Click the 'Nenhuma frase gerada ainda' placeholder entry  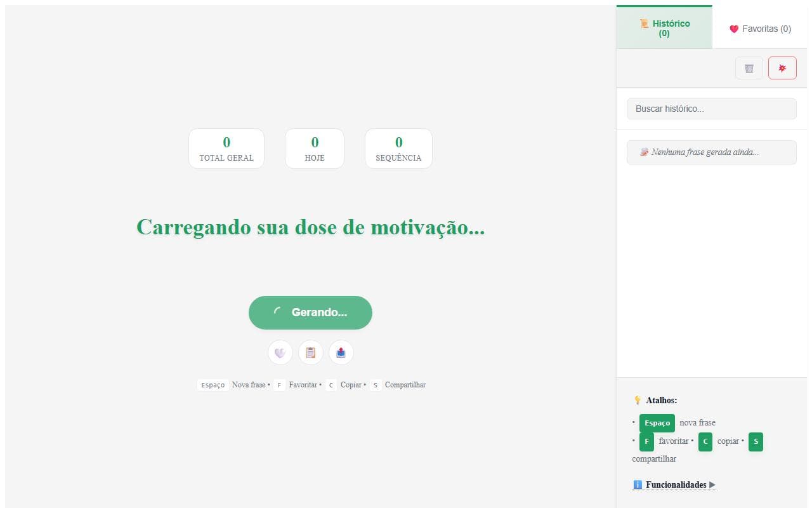point(711,152)
